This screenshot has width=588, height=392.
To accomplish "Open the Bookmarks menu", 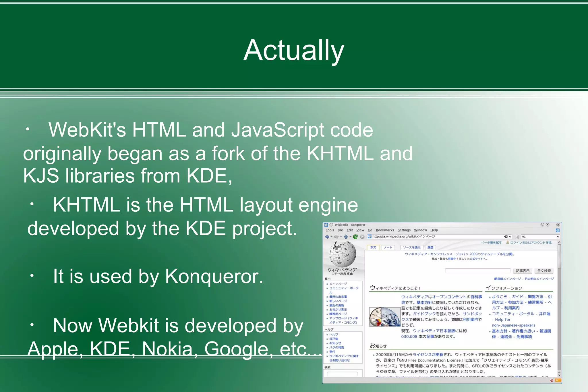I will pos(385,230).
